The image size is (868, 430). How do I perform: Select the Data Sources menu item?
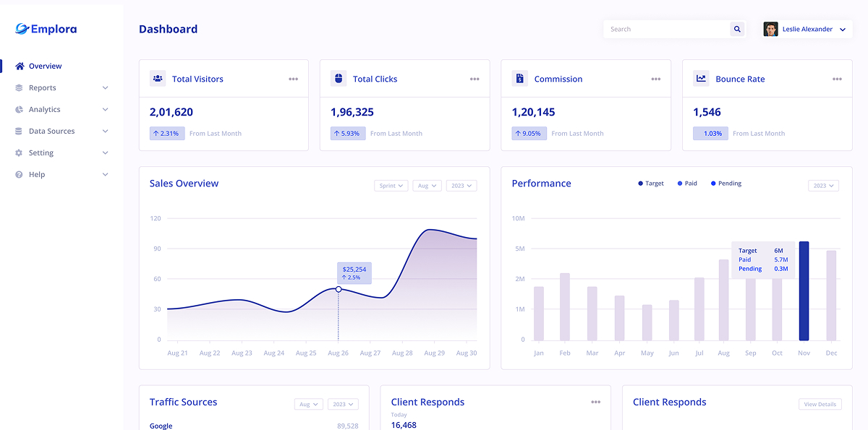[51, 131]
